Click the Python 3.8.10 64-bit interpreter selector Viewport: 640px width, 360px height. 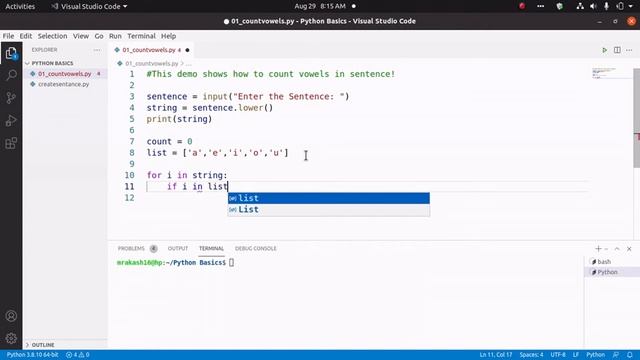point(32,355)
